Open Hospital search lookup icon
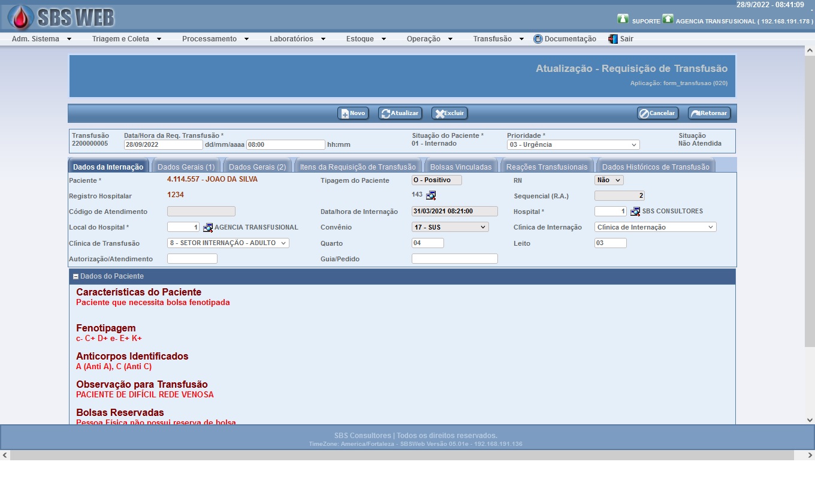This screenshot has height=504, width=815. coord(635,212)
